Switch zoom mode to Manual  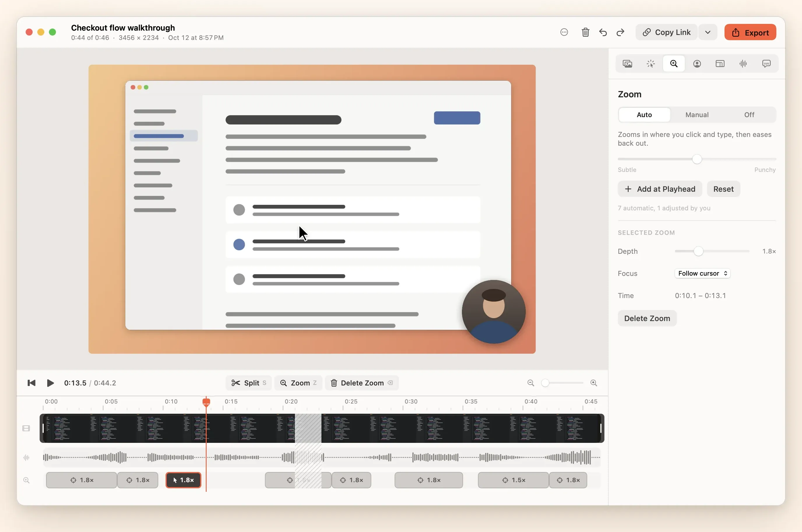[697, 115]
